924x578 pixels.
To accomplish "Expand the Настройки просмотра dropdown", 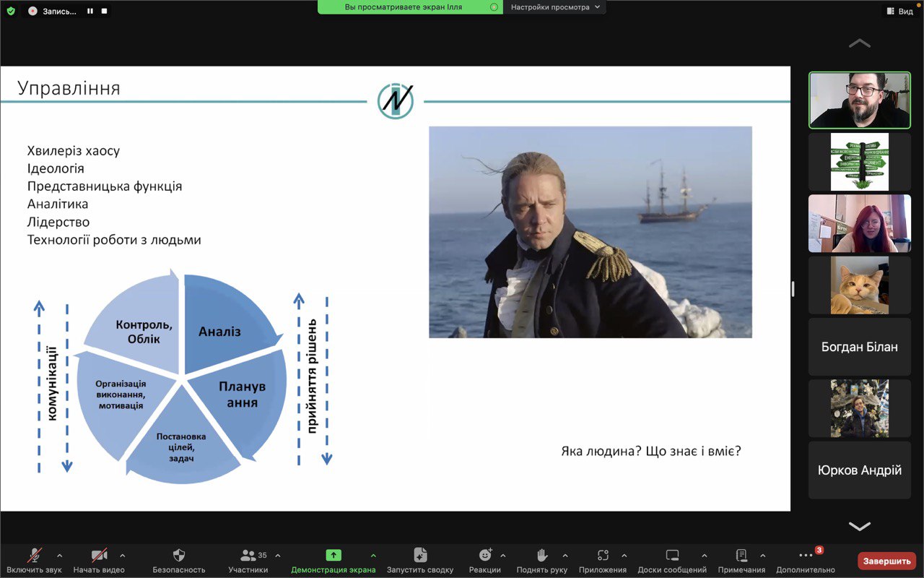I will (555, 7).
